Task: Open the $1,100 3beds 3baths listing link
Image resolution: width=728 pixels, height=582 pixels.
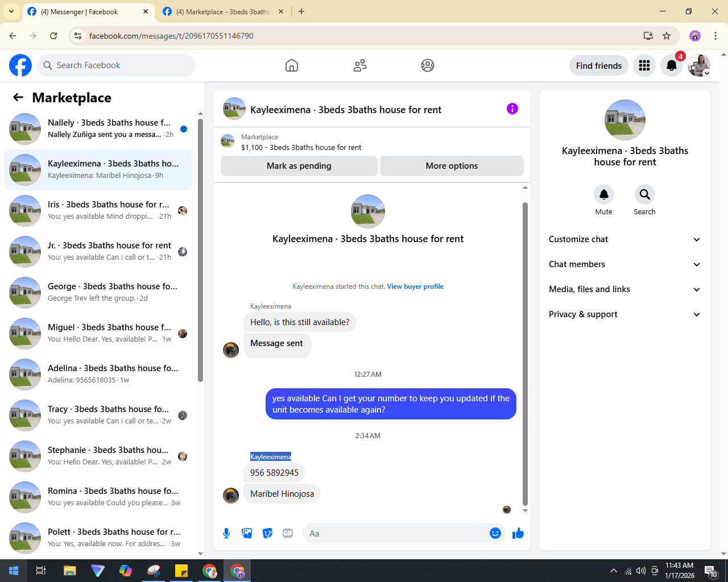Action: point(301,147)
